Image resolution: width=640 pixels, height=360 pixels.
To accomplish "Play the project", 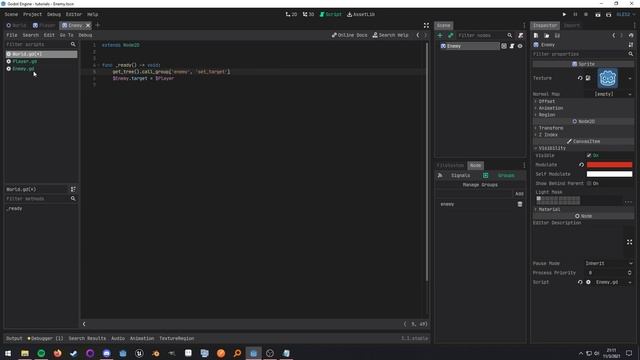I will pos(564,14).
